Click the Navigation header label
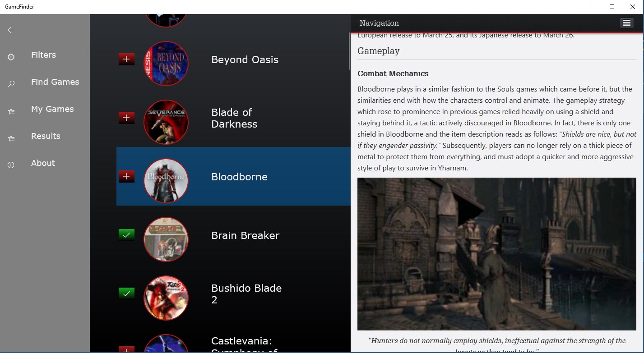Image resolution: width=644 pixels, height=353 pixels. pos(379,23)
